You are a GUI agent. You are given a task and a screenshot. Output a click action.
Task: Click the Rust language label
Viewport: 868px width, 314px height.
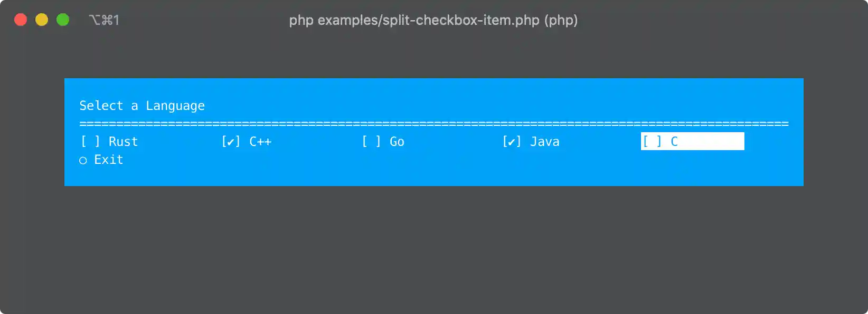tap(122, 141)
